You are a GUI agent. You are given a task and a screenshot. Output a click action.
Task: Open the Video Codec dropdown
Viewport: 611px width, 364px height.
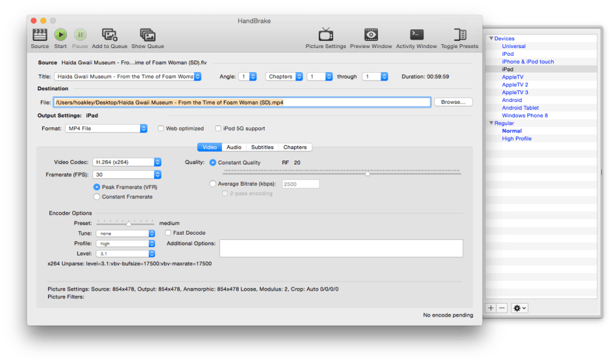(127, 162)
